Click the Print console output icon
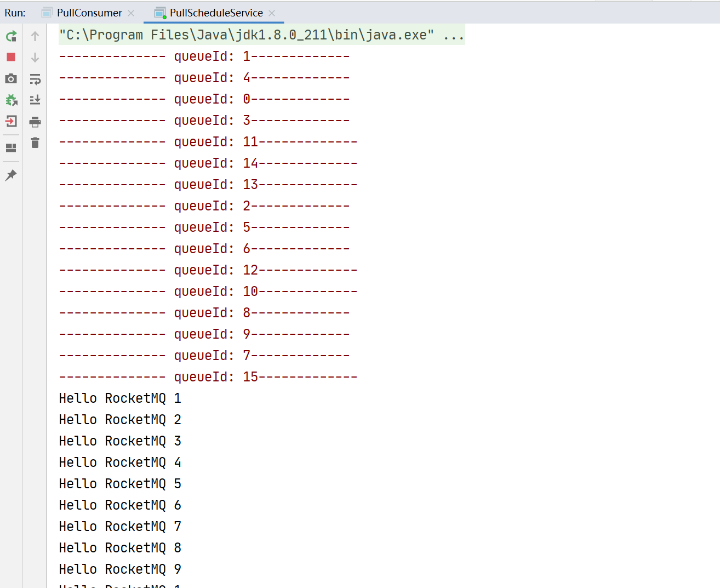Screen dimensions: 720x588 (x=35, y=122)
